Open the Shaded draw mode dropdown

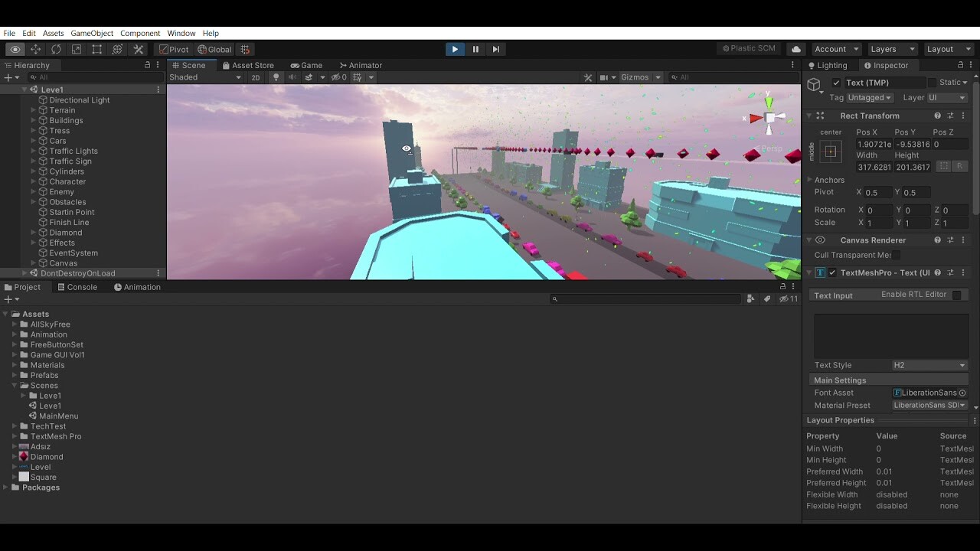pyautogui.click(x=204, y=77)
